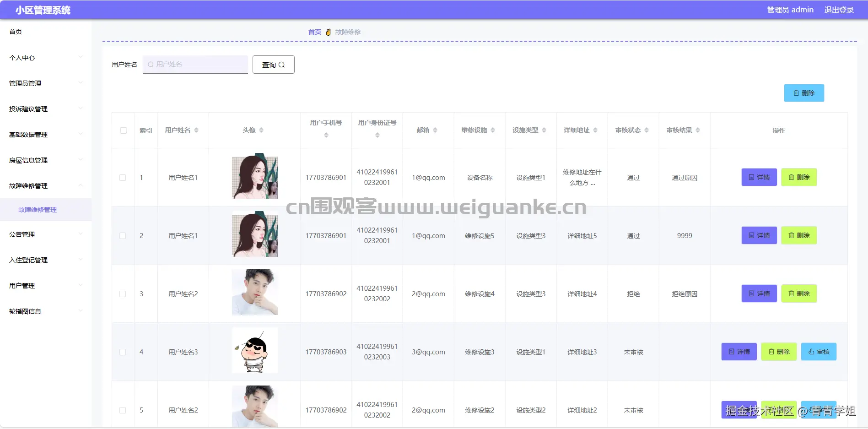Check the row 2 checkbox
The width and height of the screenshot is (868, 429).
123,236
